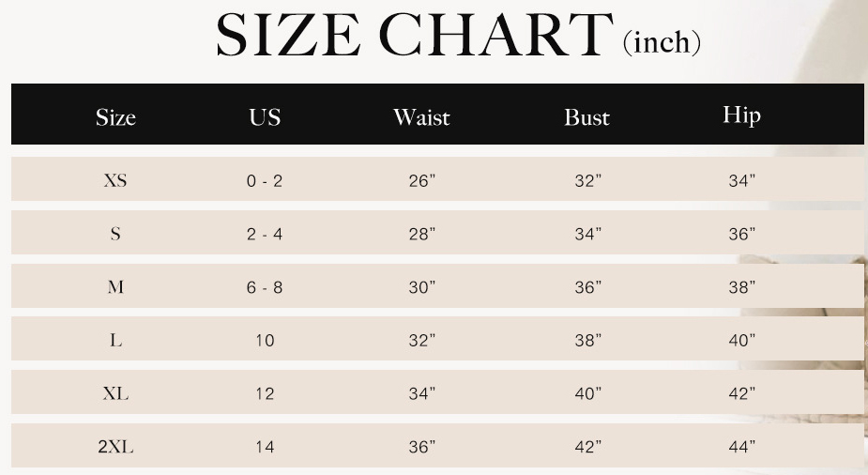Viewport: 868px width, 475px height.
Task: Select the US column header
Action: [265, 117]
